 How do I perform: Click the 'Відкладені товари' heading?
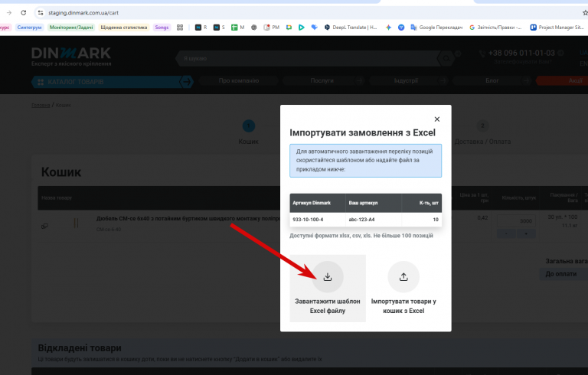[80, 348]
